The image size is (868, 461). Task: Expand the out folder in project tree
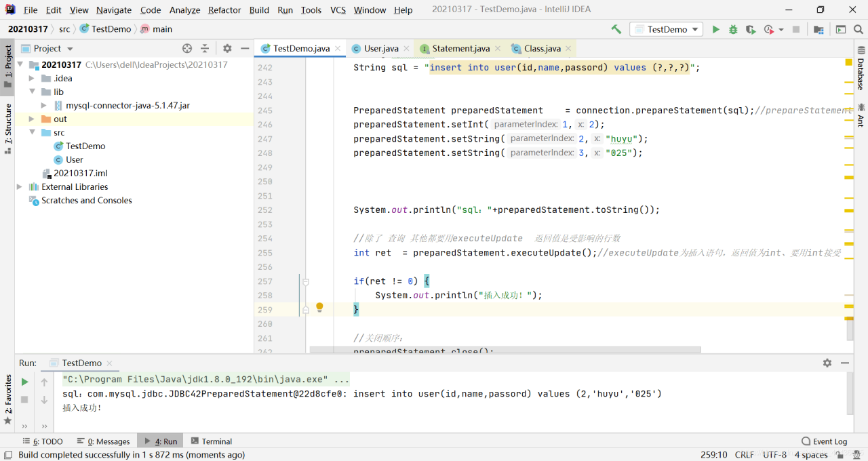[x=31, y=119]
